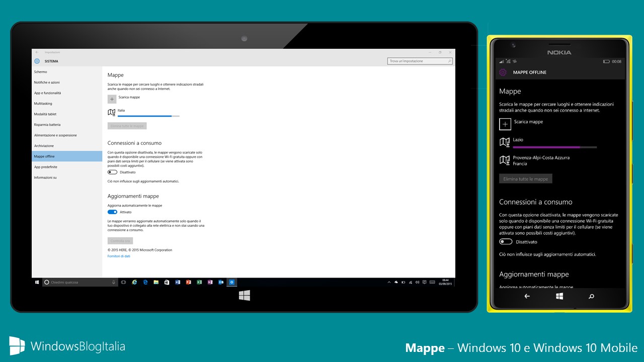Launch OneNote from the taskbar

coord(210,283)
